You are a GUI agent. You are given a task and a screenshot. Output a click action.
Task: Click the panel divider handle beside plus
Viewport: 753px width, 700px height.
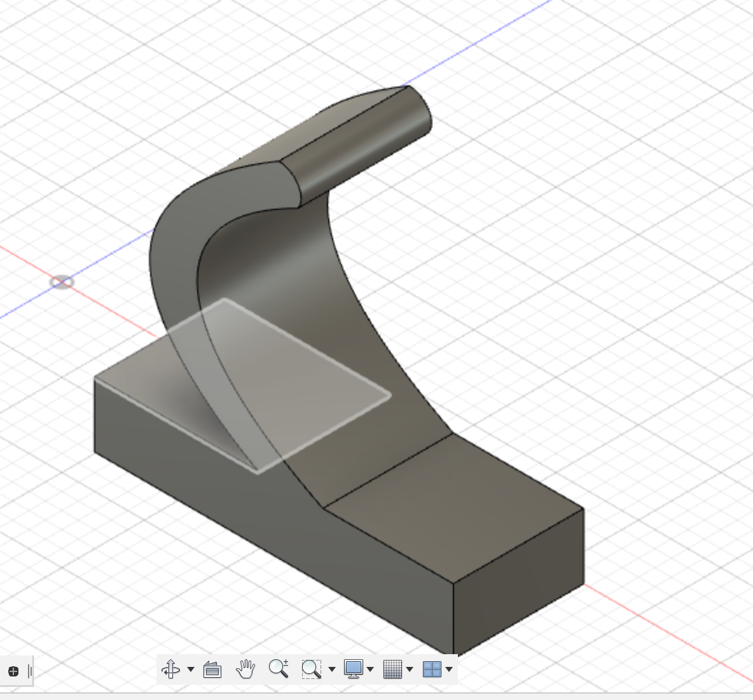30,671
